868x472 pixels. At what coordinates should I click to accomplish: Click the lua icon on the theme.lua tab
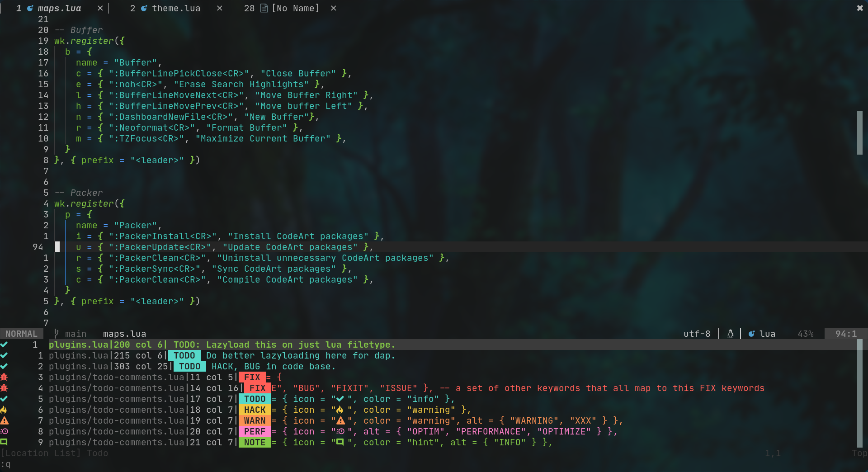click(x=144, y=8)
